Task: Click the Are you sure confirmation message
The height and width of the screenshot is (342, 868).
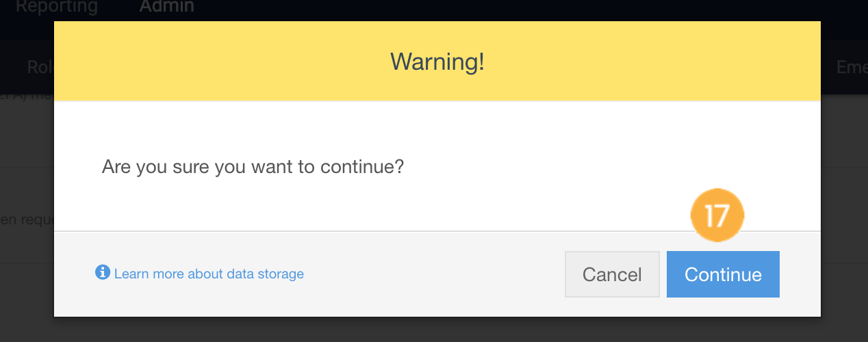Action: point(253,166)
